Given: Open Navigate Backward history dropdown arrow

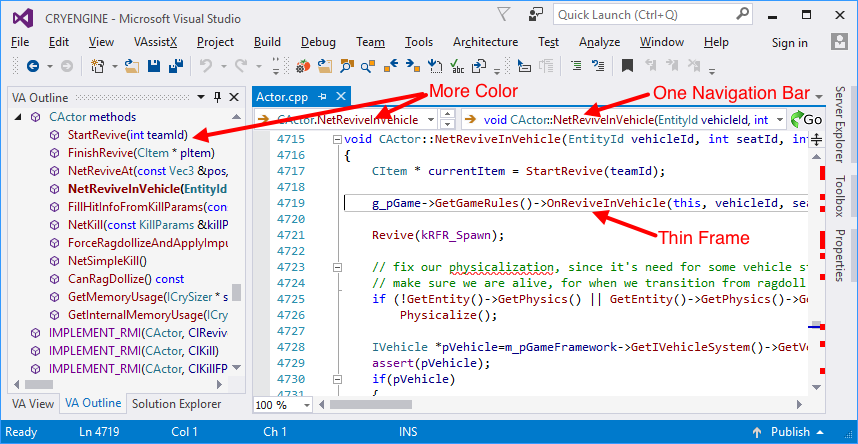Looking at the screenshot, I should click(x=50, y=67).
